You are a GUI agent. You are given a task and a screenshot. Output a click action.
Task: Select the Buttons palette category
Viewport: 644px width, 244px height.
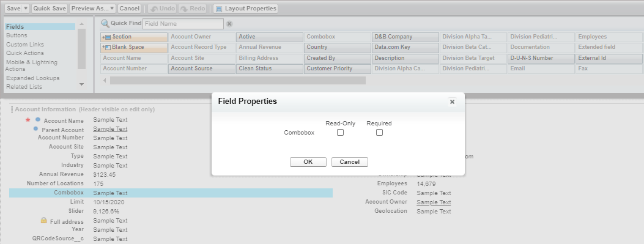click(17, 35)
